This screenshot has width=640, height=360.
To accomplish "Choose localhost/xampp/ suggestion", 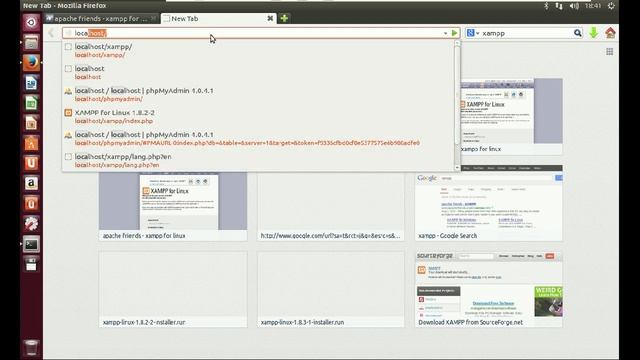I will 259,51.
